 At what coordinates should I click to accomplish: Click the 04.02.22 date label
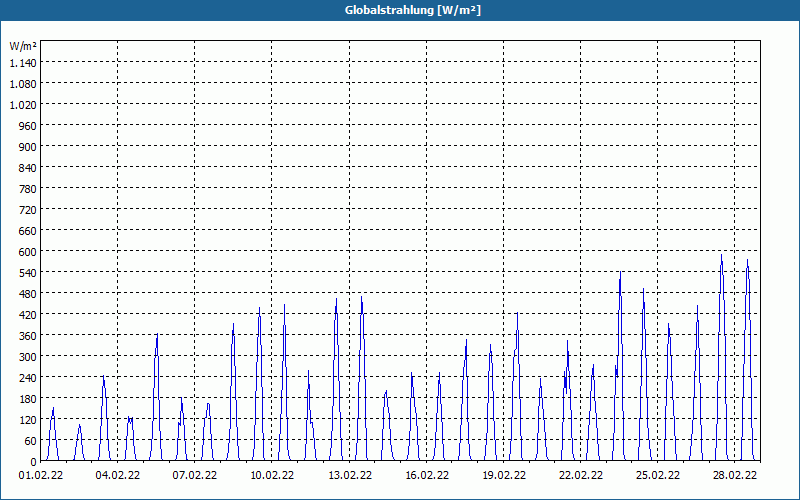click(x=118, y=475)
